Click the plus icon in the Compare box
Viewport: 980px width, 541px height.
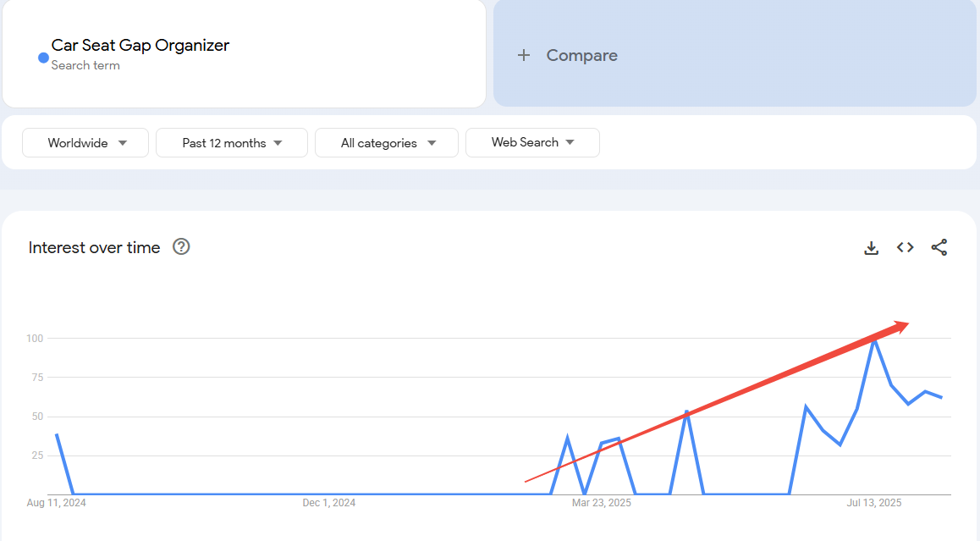coord(523,54)
